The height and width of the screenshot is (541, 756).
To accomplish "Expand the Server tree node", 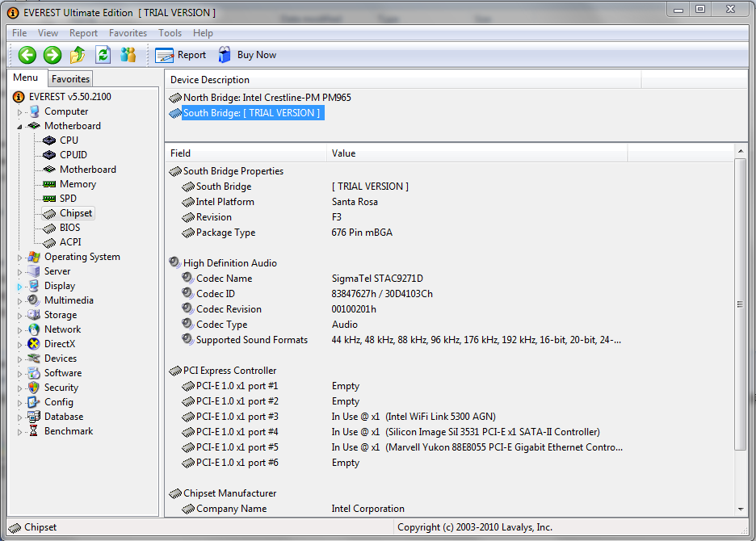I will (19, 272).
